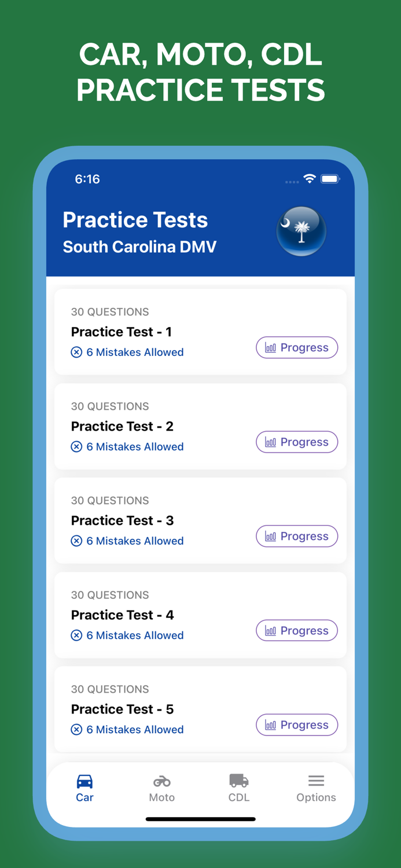Tap the South Carolina DMV state logo
This screenshot has height=868, width=401.
(x=301, y=231)
